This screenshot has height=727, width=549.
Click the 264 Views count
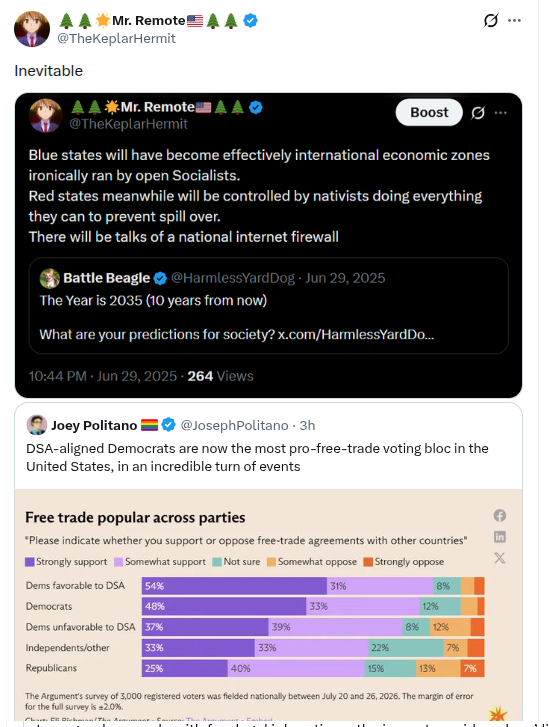220,376
